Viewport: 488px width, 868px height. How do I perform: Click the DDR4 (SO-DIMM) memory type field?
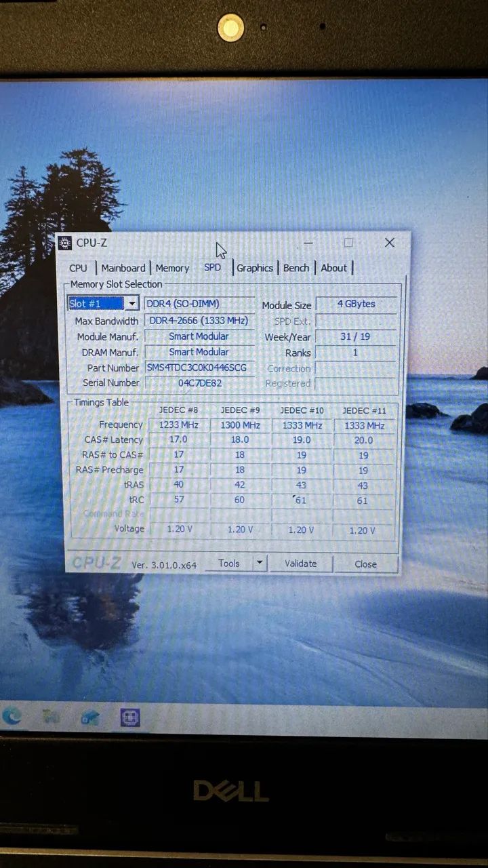(x=199, y=303)
